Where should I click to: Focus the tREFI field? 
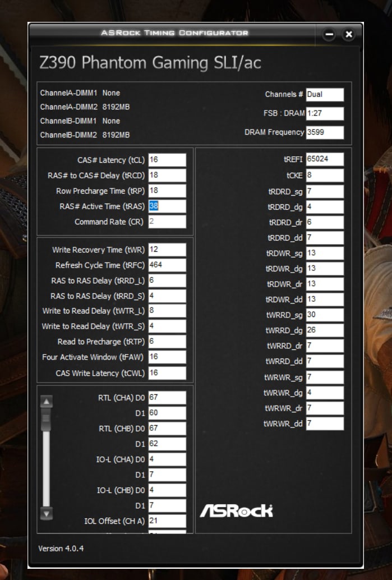tap(325, 159)
